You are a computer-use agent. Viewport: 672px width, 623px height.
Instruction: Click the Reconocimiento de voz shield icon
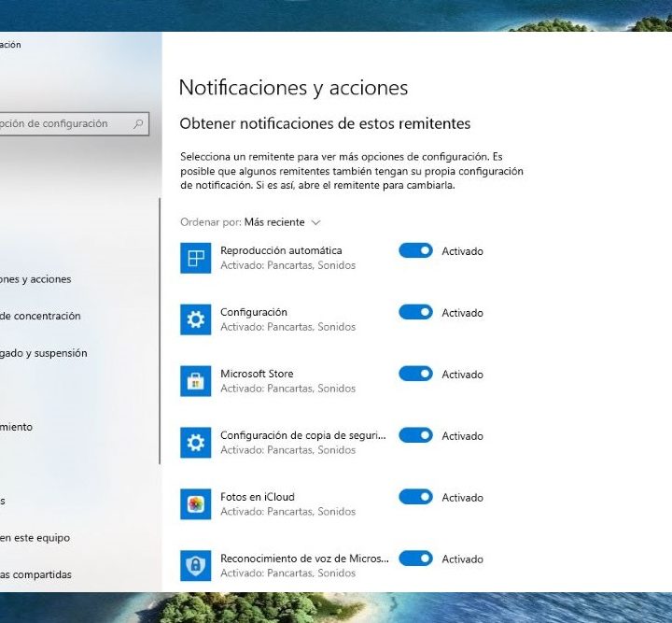tap(195, 565)
